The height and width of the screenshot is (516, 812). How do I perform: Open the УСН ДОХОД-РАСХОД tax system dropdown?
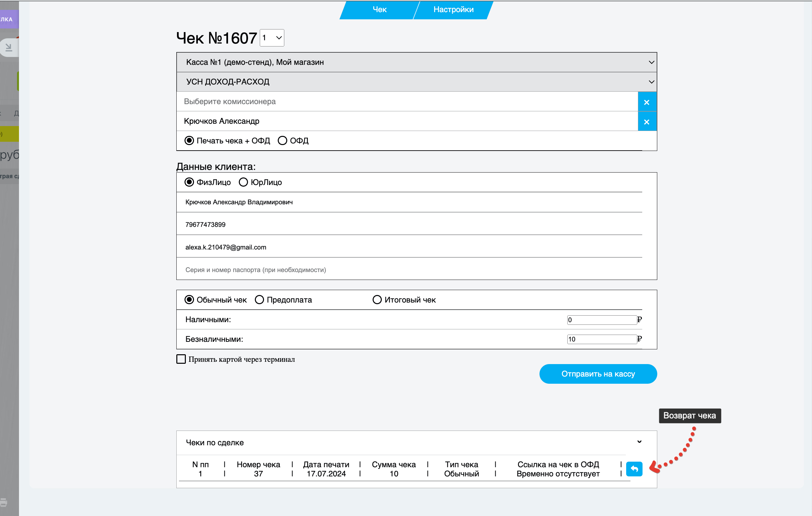(416, 82)
